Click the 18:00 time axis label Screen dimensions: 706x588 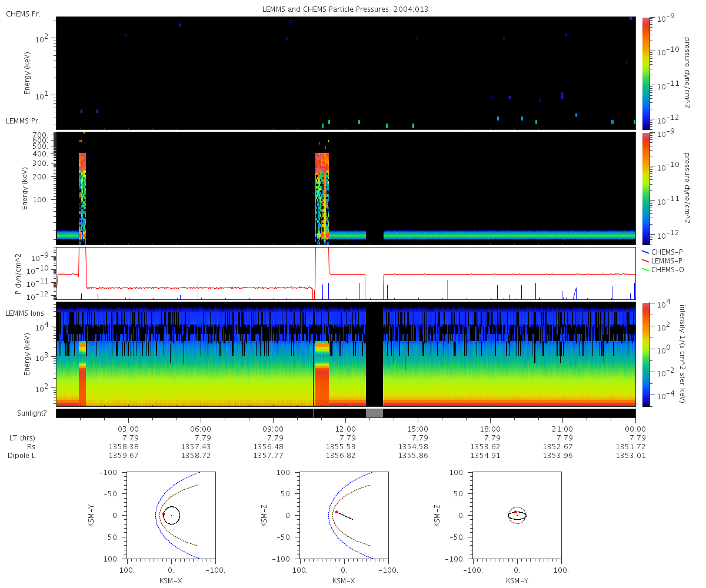(490, 429)
